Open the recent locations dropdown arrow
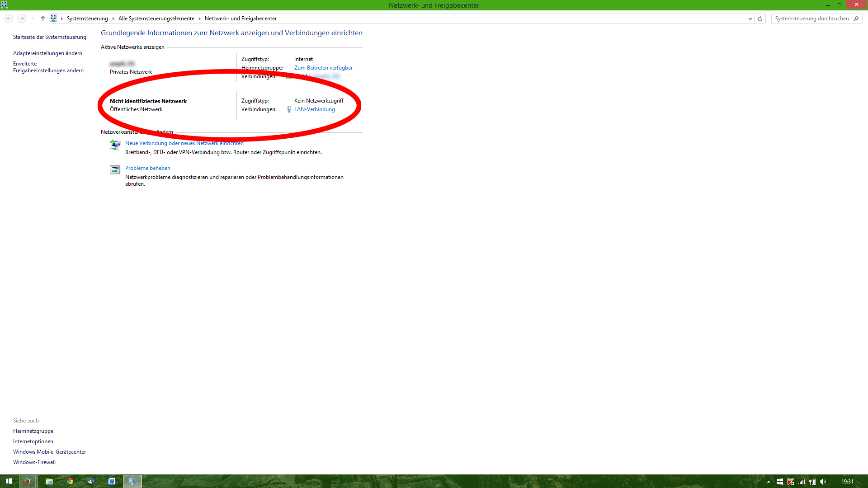 pyautogui.click(x=33, y=19)
